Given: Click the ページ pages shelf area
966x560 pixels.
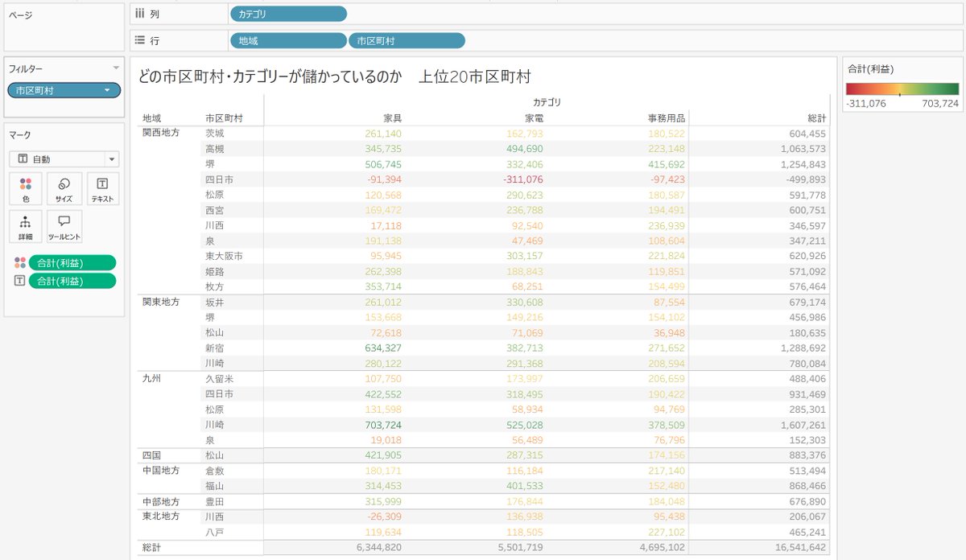Looking at the screenshot, I should [x=64, y=28].
